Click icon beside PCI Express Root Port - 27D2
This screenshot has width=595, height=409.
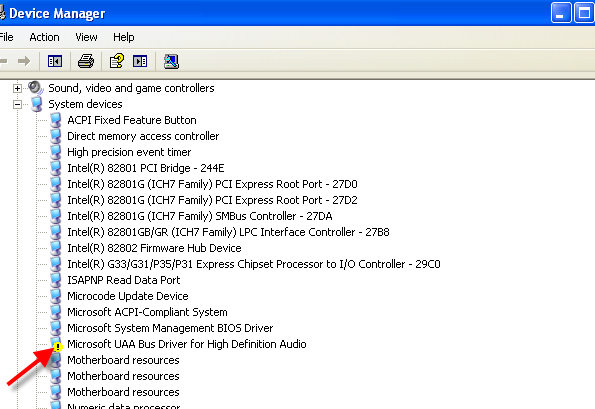(x=56, y=200)
